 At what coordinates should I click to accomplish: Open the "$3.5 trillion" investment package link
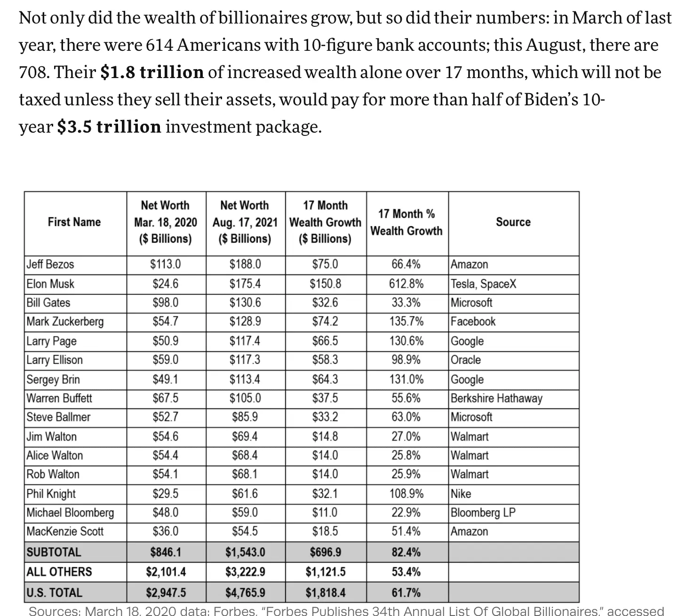point(109,127)
